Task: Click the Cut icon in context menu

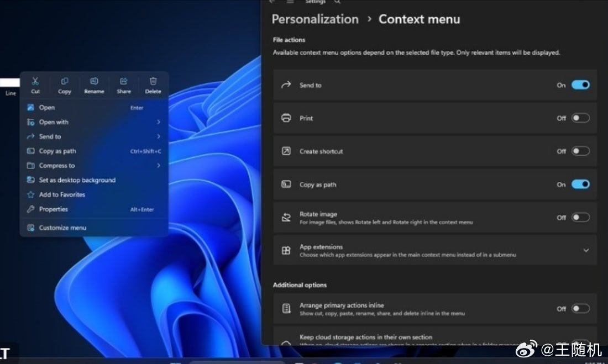Action: coord(35,81)
